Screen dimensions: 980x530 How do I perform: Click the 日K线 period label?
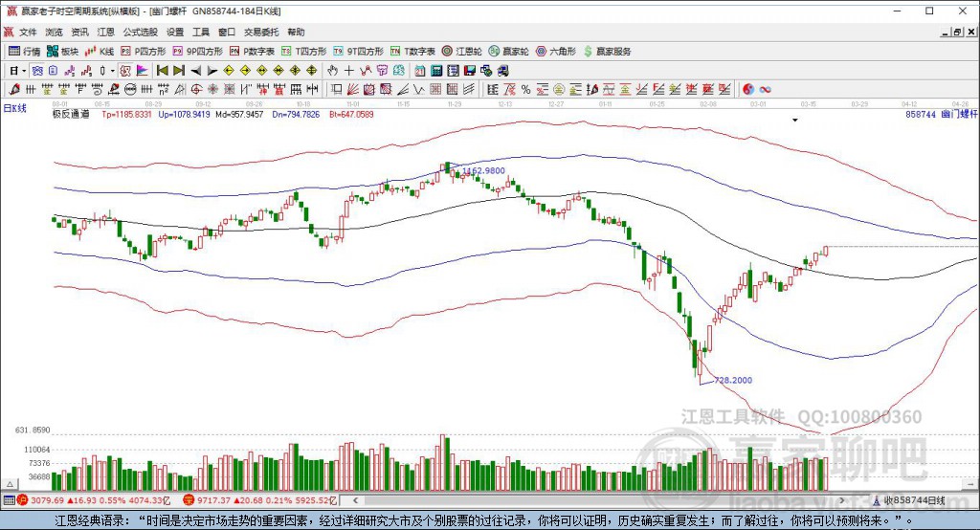[15, 108]
